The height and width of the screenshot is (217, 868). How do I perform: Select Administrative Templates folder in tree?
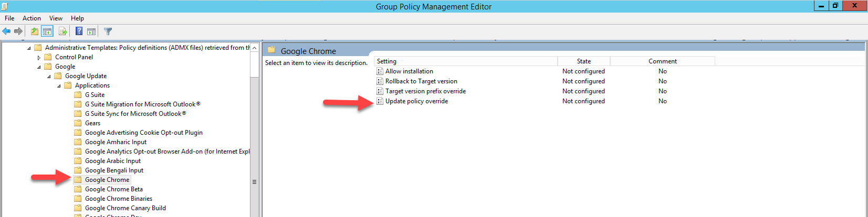click(142, 48)
